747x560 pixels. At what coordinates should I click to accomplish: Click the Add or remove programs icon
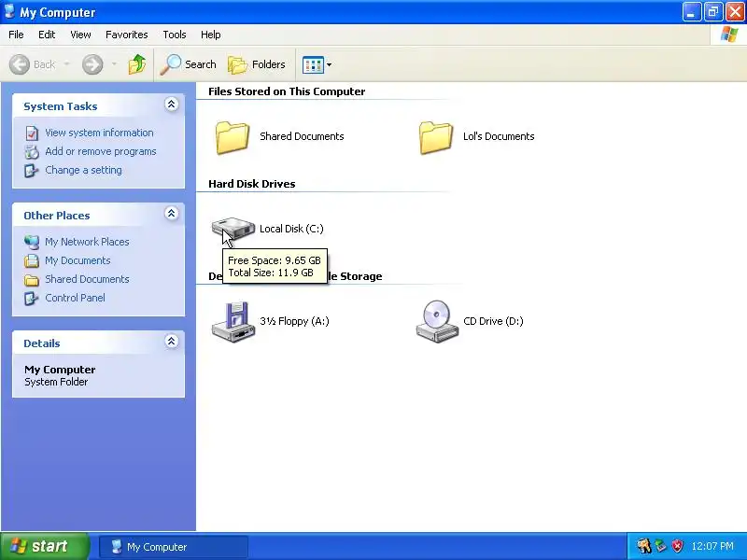coord(32,152)
